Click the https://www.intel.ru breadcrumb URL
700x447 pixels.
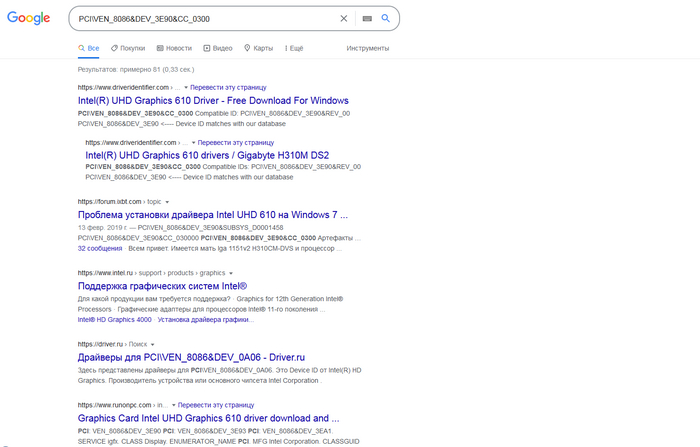point(105,273)
